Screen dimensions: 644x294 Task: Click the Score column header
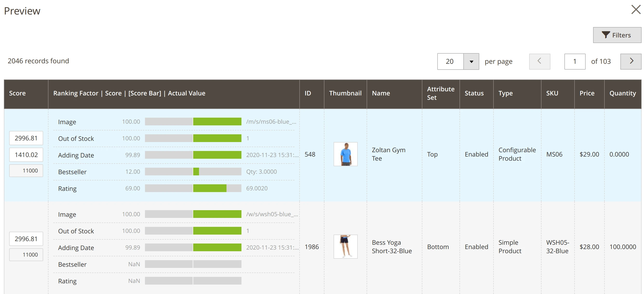point(17,93)
